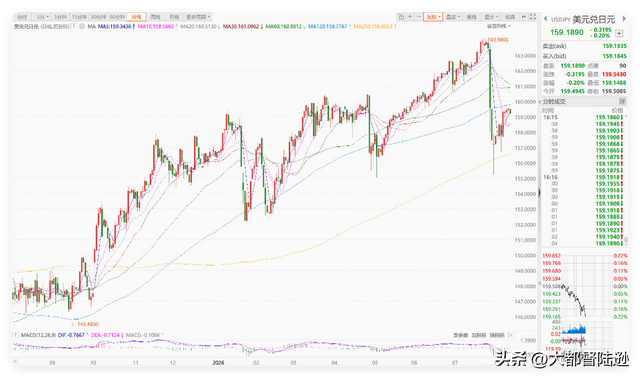
Task: Click the 2026 label on time axis
Action: (218, 362)
